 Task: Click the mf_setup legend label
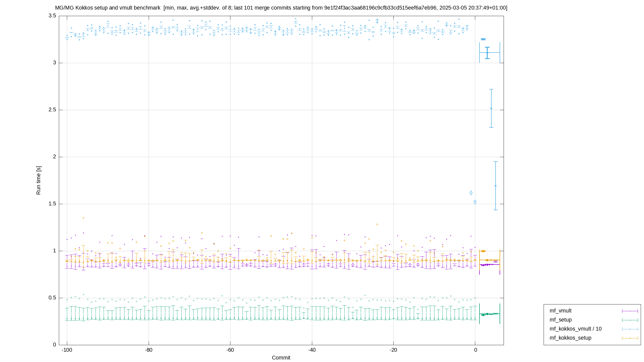click(x=560, y=320)
